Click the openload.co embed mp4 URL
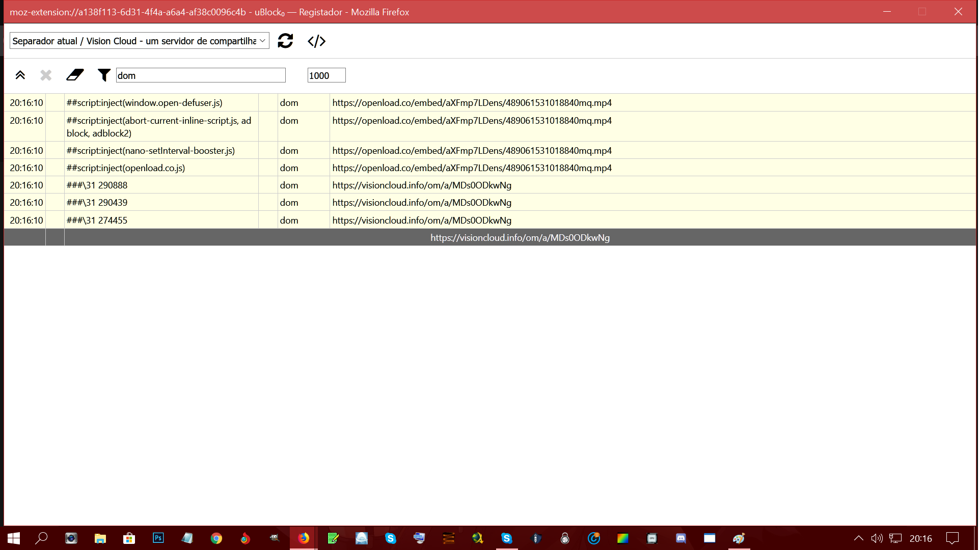This screenshot has width=980, height=550. point(472,102)
